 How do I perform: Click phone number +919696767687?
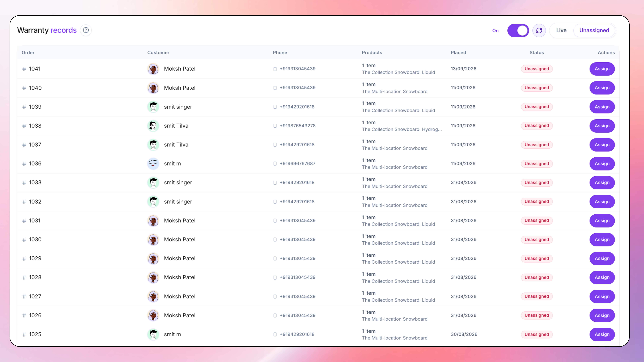pos(298,164)
